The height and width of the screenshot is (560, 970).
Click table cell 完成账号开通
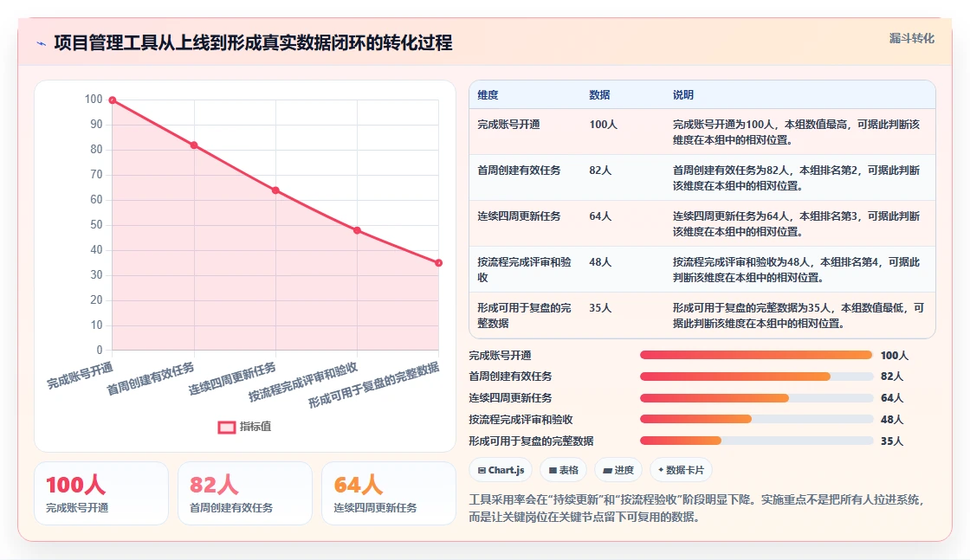click(508, 125)
